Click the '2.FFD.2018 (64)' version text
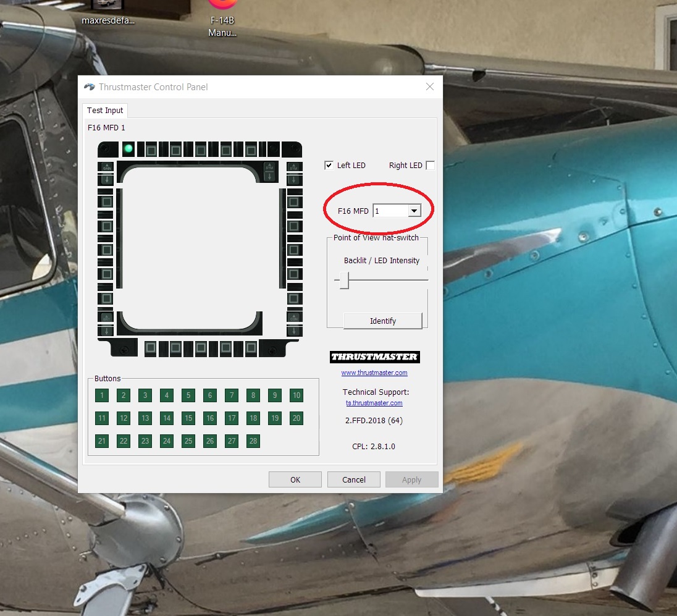The image size is (677, 616). [374, 420]
